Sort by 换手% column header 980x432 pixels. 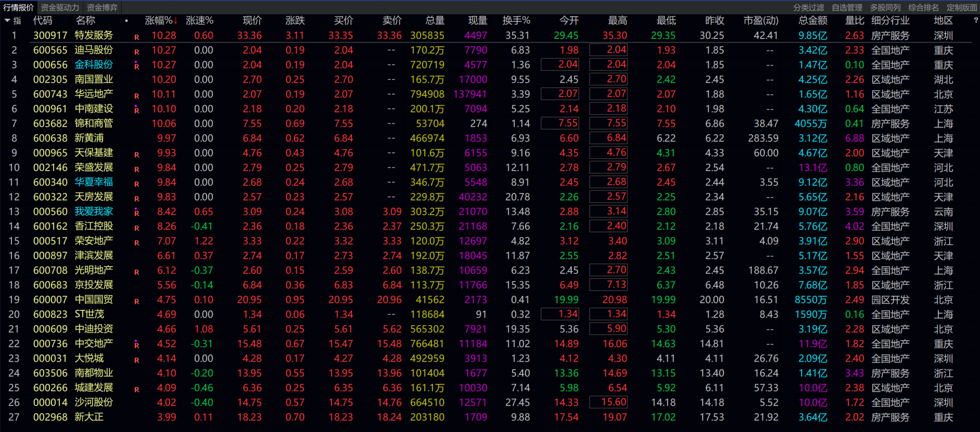tap(517, 20)
